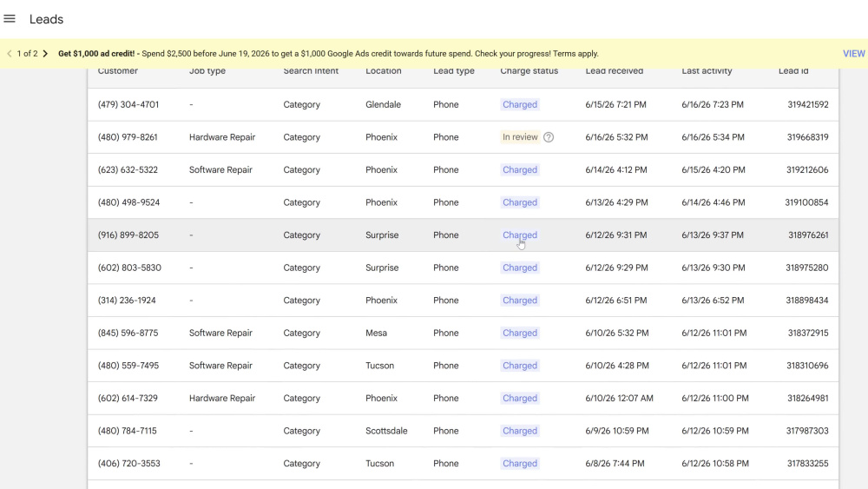Click the Lead id column header
868x489 pixels.
pos(793,71)
